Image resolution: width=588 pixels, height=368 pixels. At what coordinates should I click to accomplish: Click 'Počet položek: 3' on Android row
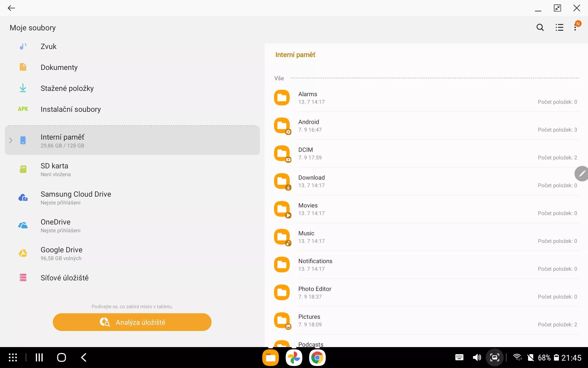(557, 130)
